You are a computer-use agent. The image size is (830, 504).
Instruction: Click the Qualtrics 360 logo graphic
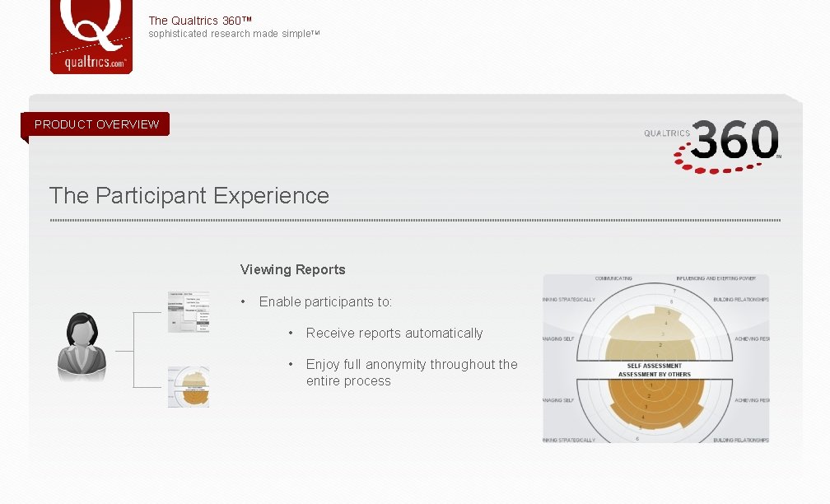pyautogui.click(x=712, y=146)
